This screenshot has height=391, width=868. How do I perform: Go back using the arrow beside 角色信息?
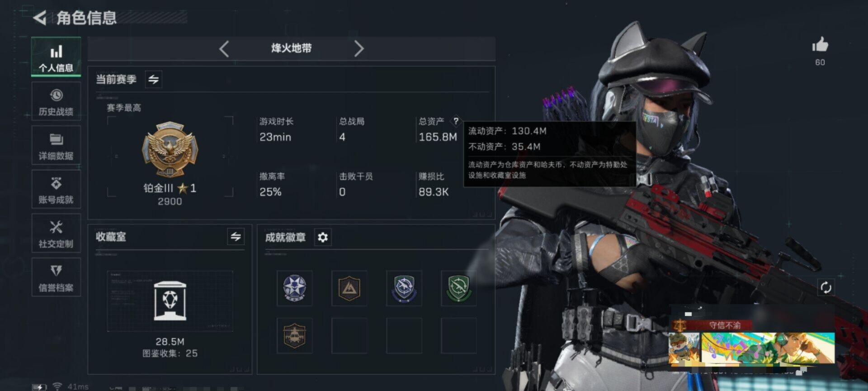pyautogui.click(x=40, y=18)
